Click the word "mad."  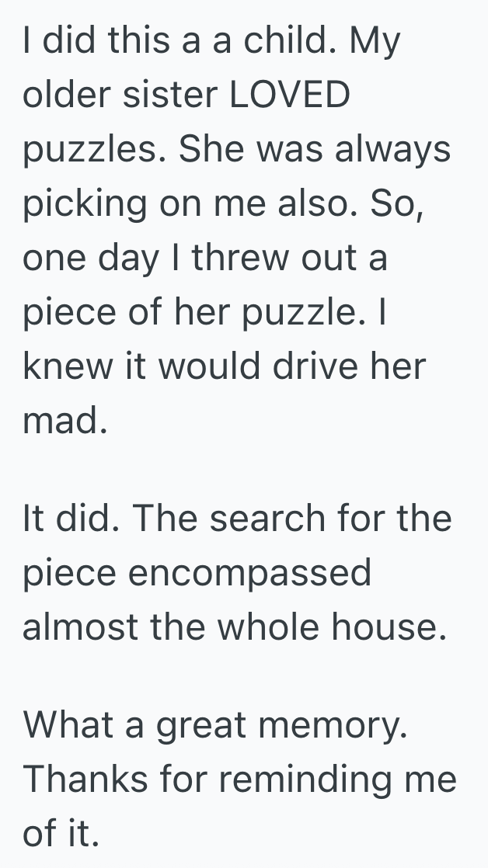coord(64,422)
